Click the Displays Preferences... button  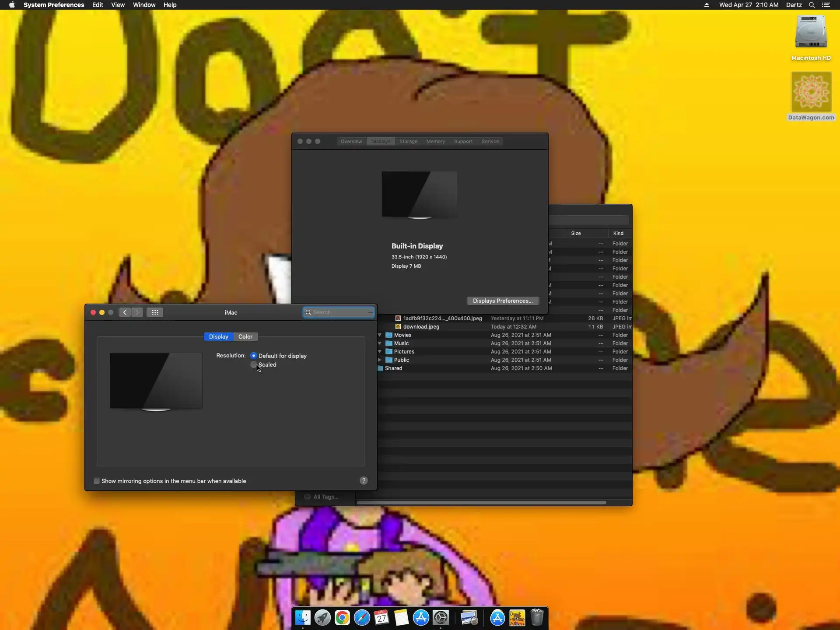[503, 301]
